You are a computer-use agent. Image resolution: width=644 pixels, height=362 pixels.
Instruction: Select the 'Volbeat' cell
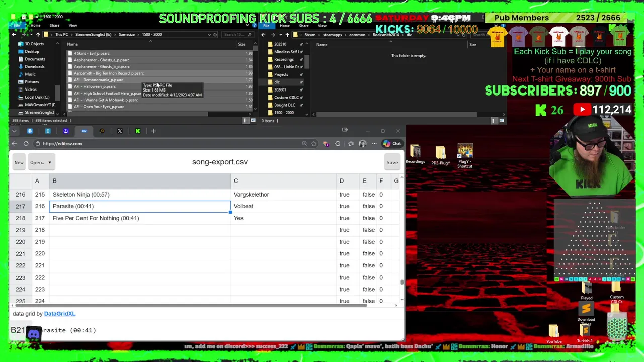284,206
